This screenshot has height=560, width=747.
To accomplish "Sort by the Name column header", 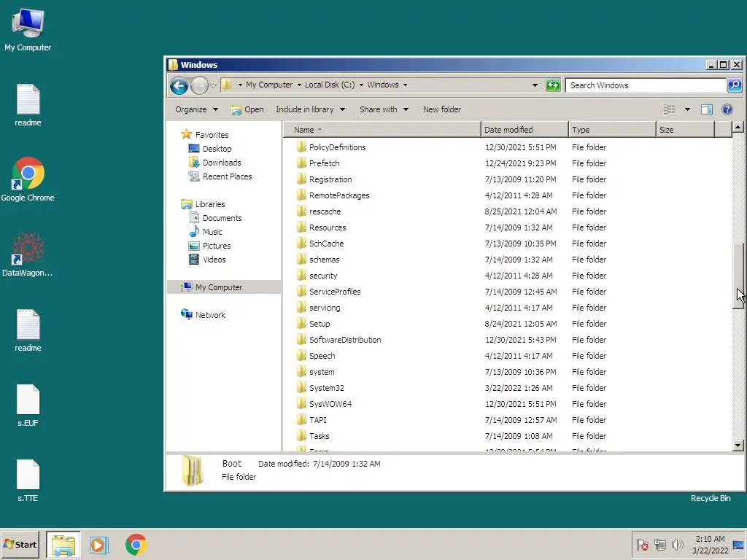I will click(382, 130).
